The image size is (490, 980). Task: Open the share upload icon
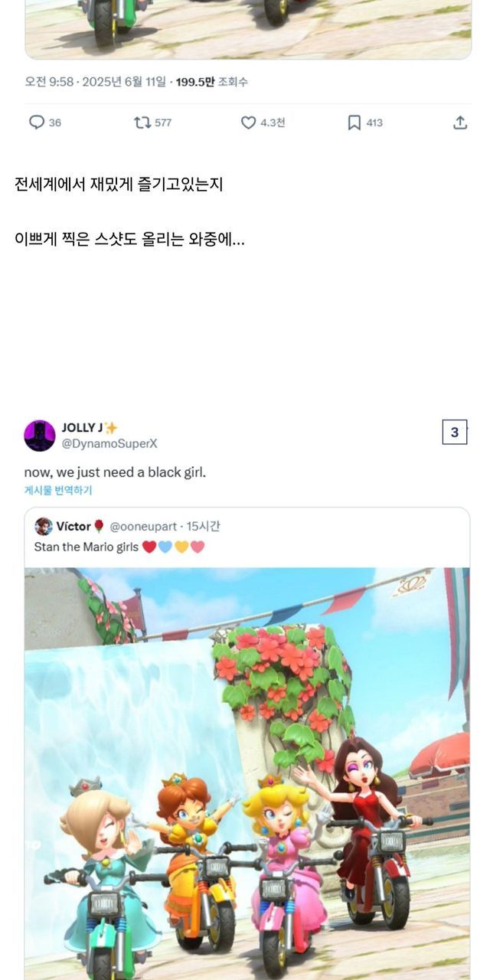pos(460,122)
